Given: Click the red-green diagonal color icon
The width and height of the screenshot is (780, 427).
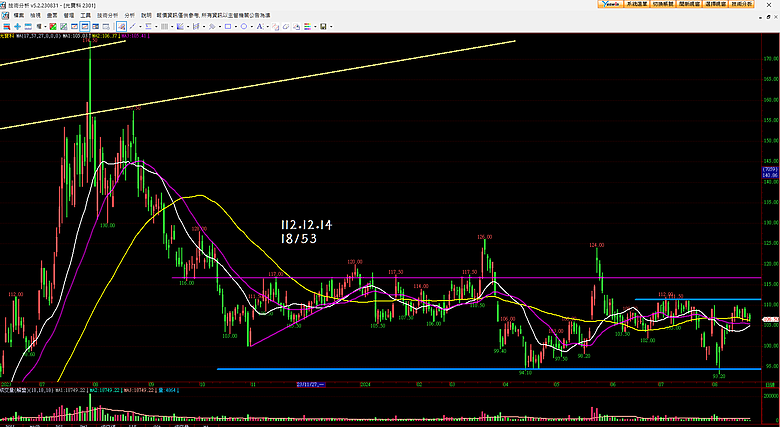Looking at the screenshot, I should point(52,26).
